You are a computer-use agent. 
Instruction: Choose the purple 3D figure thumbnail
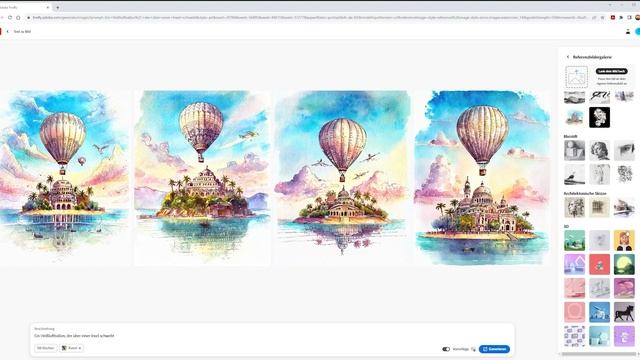tap(624, 336)
